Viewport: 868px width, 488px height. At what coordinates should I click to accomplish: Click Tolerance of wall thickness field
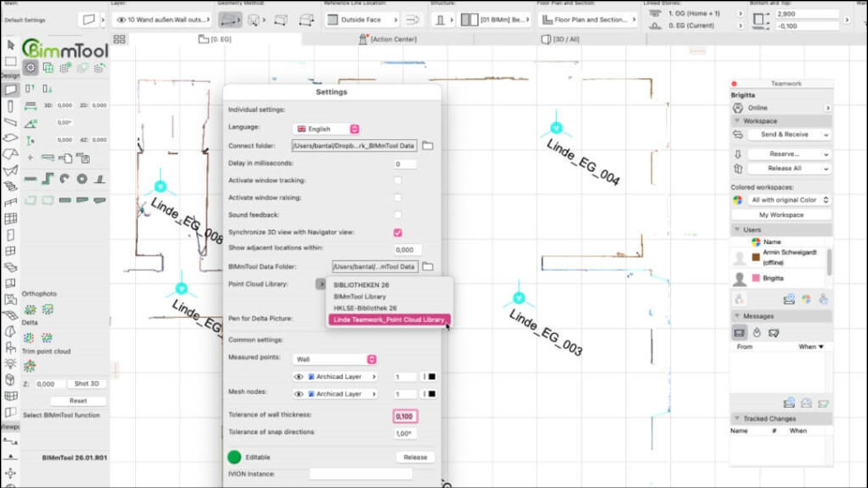click(x=405, y=416)
